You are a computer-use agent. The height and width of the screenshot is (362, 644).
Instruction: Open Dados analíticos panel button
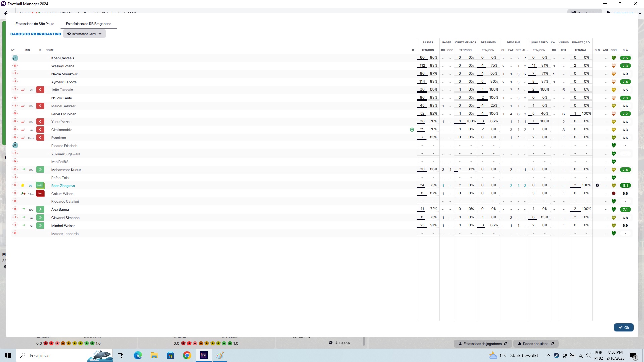(536, 344)
